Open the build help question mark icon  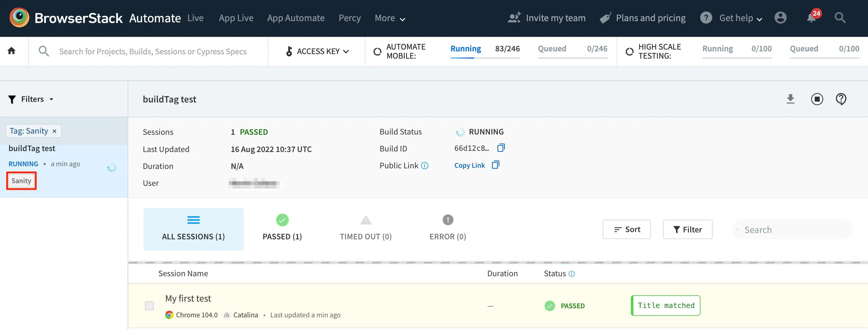pyautogui.click(x=841, y=99)
